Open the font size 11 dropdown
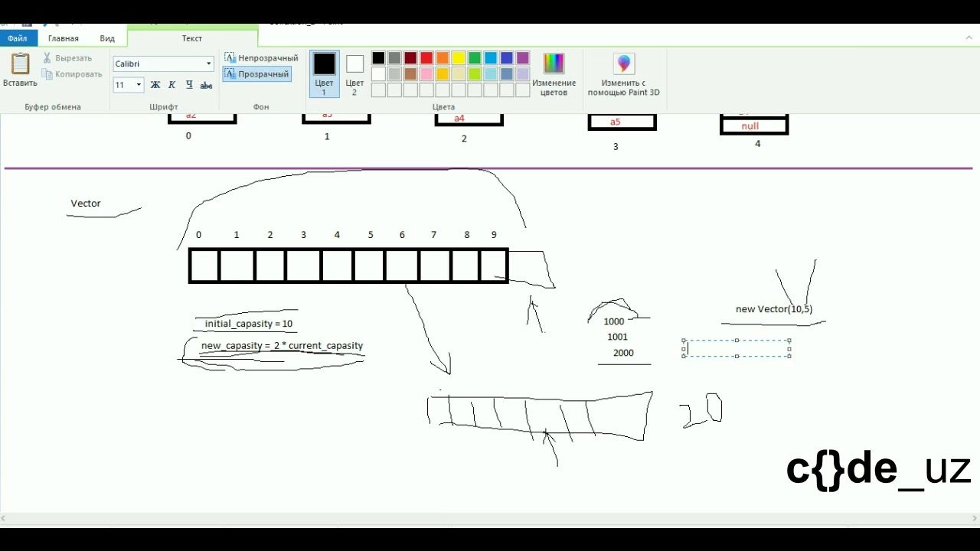The width and height of the screenshot is (980, 551). point(139,85)
